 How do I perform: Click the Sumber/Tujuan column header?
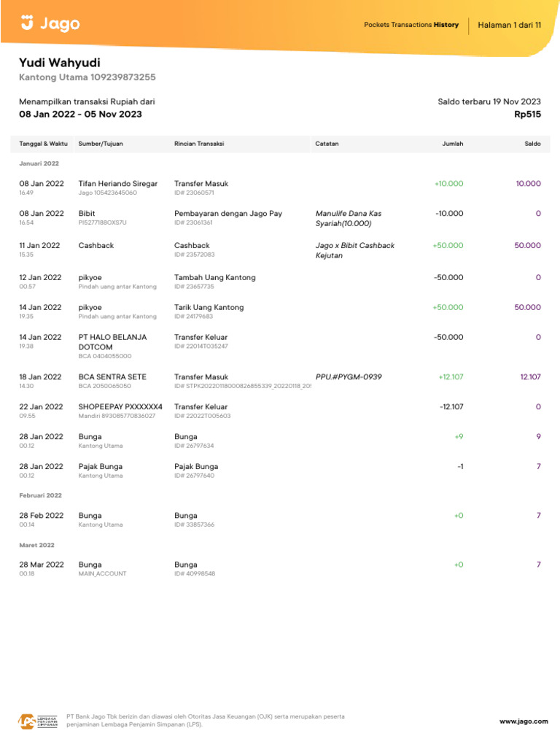[x=101, y=144]
